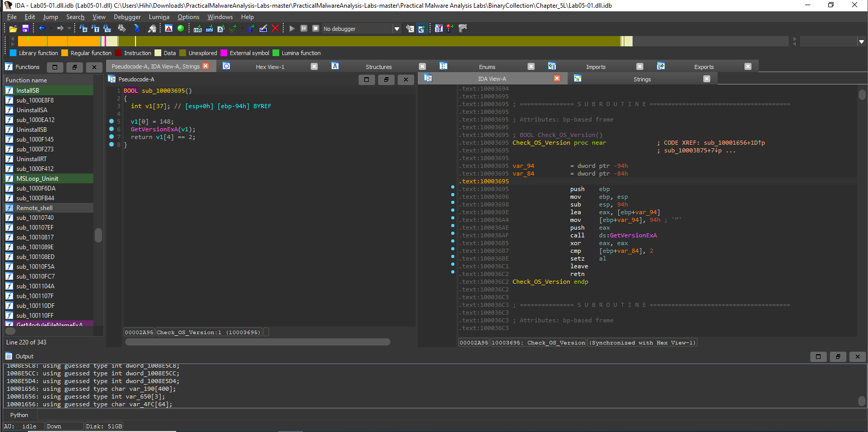
Task: Click the insert CODE toolbar icon
Action: [198, 29]
